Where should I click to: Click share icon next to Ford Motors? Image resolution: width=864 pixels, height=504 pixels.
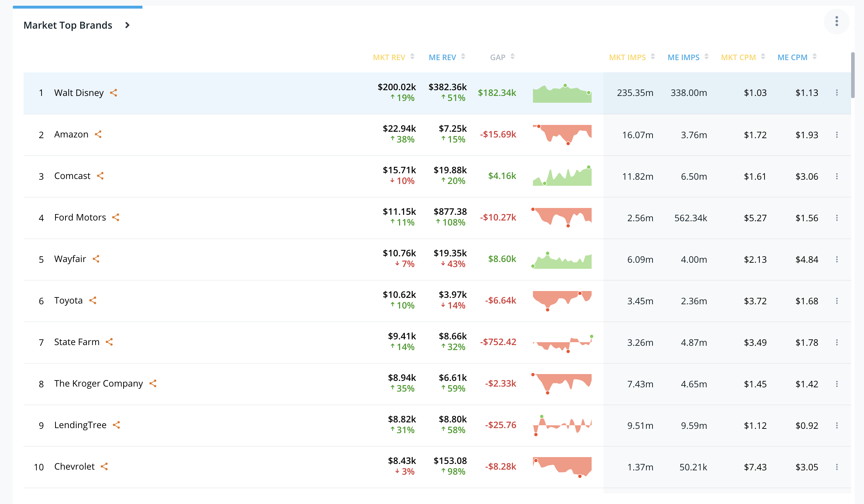(x=116, y=217)
